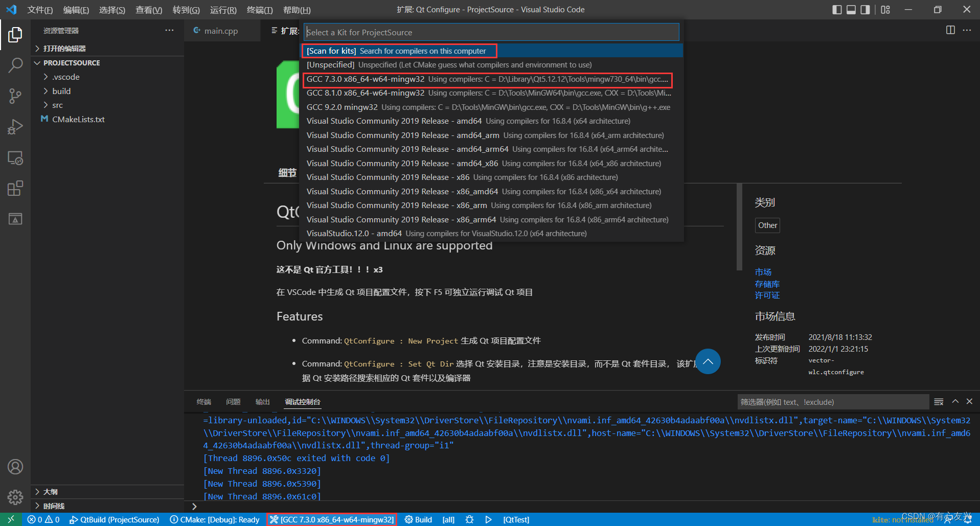The width and height of the screenshot is (980, 526).
Task: Open the Extensions view
Action: point(15,188)
